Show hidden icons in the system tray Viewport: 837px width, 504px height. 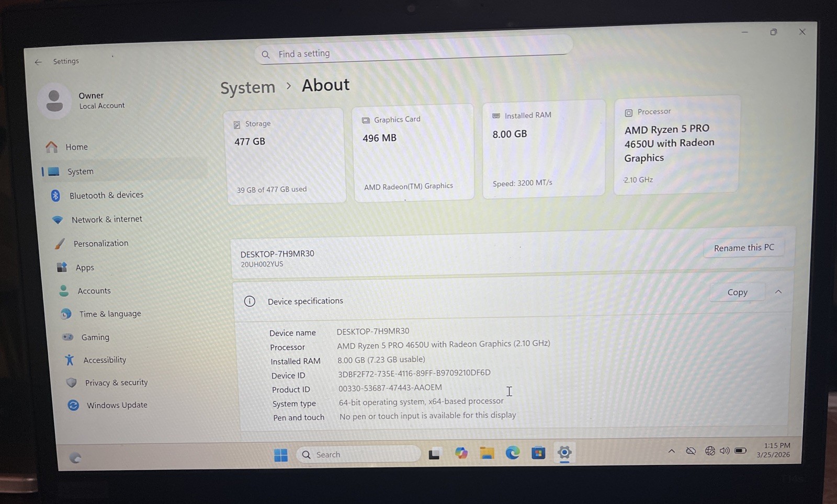tap(671, 451)
